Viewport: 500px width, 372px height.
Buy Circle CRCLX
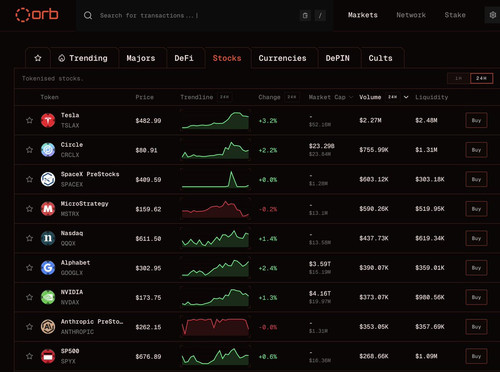coord(476,150)
